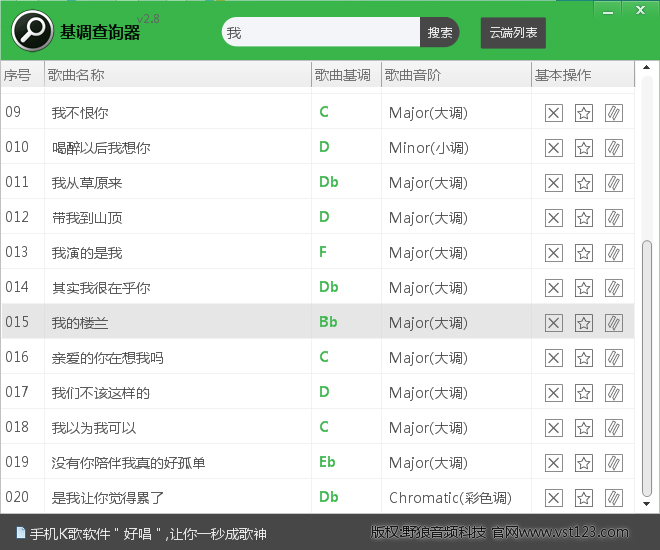Delete 是我让你觉得累了 with its X icon
This screenshot has height=550, width=660.
[553, 498]
